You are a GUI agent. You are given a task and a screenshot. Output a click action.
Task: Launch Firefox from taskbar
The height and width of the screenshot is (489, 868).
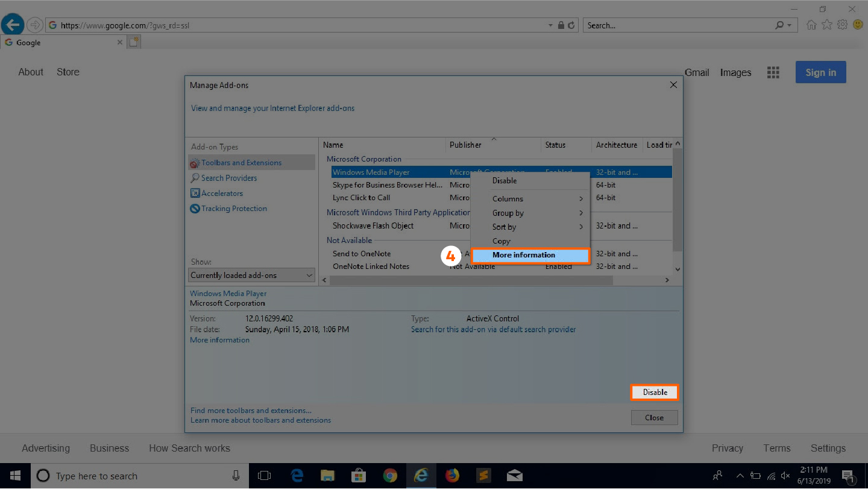click(452, 476)
